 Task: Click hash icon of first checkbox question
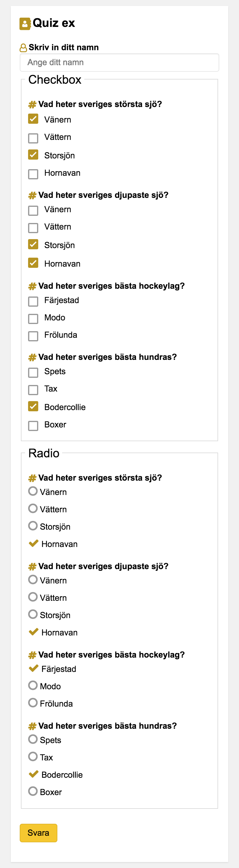tap(32, 104)
